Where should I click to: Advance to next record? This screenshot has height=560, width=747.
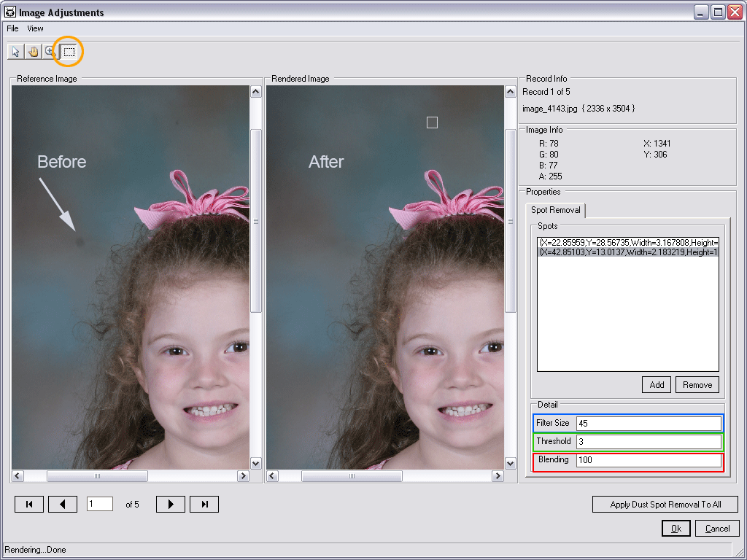(171, 504)
